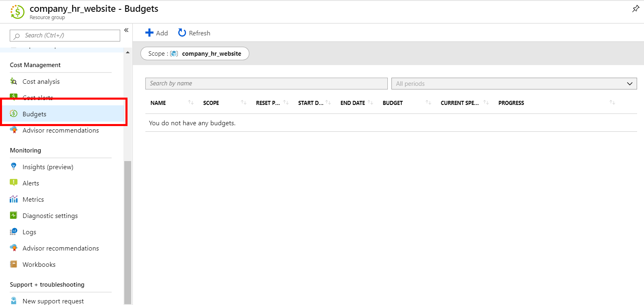
Task: Open Cost analysis in sidebar
Action: pos(41,82)
